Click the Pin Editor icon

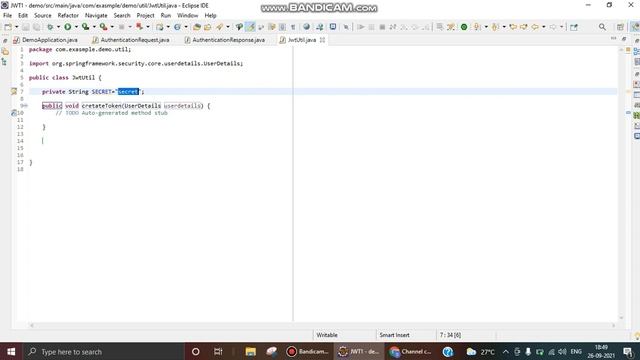click(x=346, y=27)
